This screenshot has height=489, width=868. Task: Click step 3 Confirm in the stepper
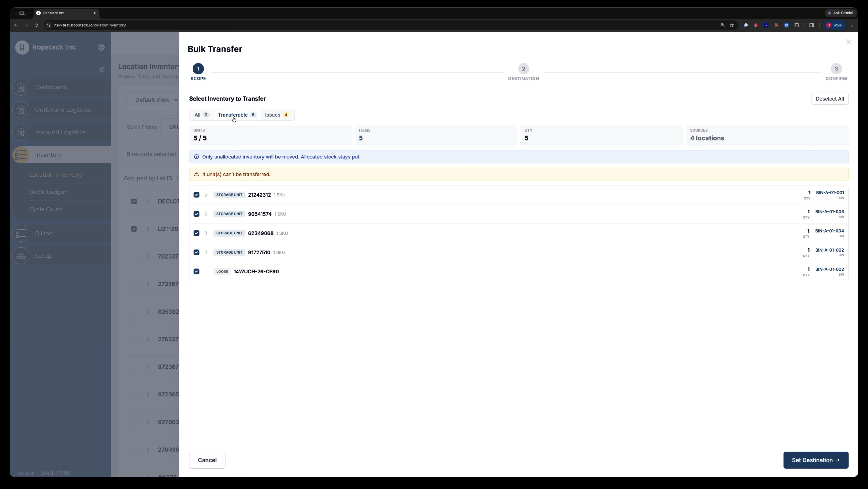click(836, 72)
